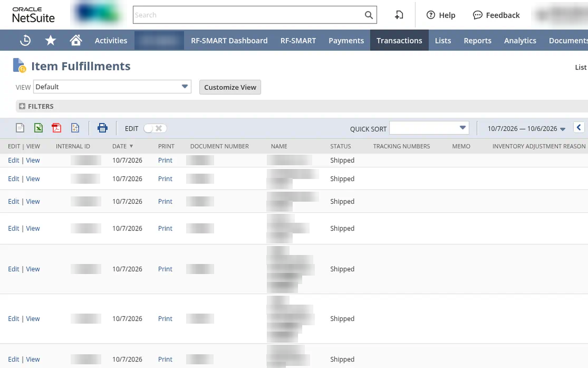Sort by the Internal ID column header
The height and width of the screenshot is (368, 588).
73,146
